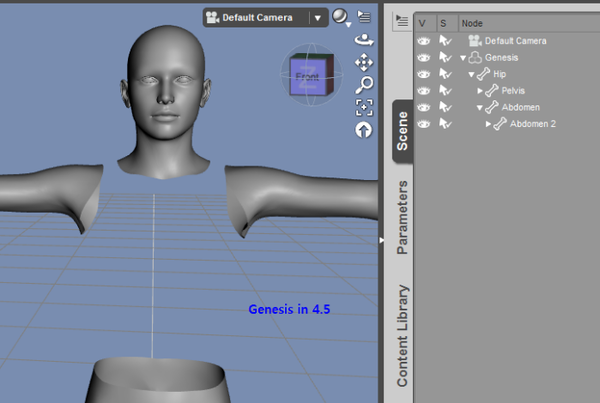600x403 pixels.
Task: Select the Pelvis bone node
Action: coord(513,91)
